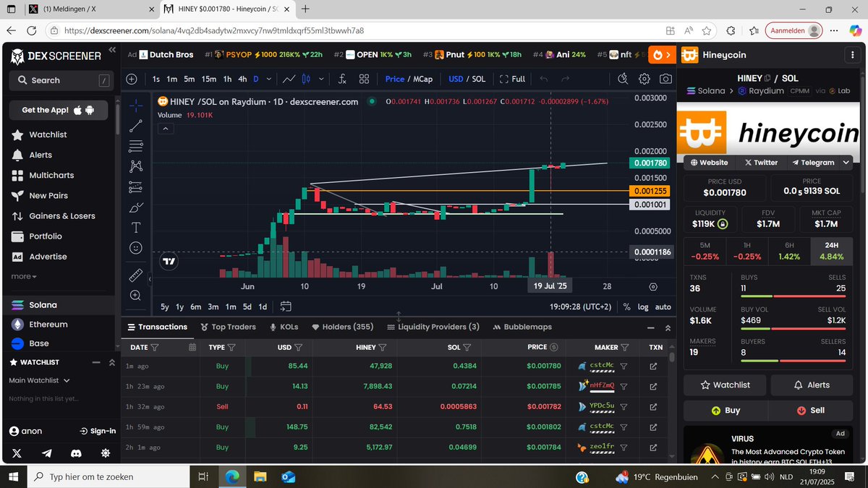Click the green Buy button
Screen dimensions: 868x488
[x=726, y=410]
